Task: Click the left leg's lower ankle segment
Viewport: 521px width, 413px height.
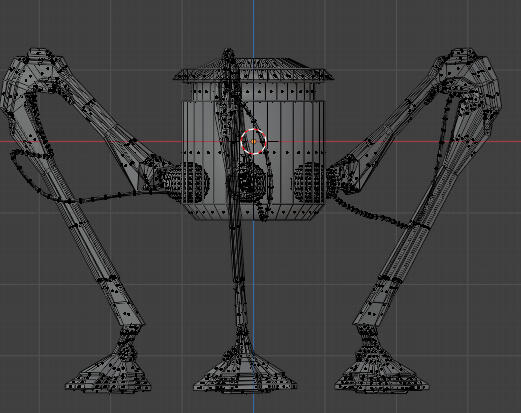Action: point(127,343)
